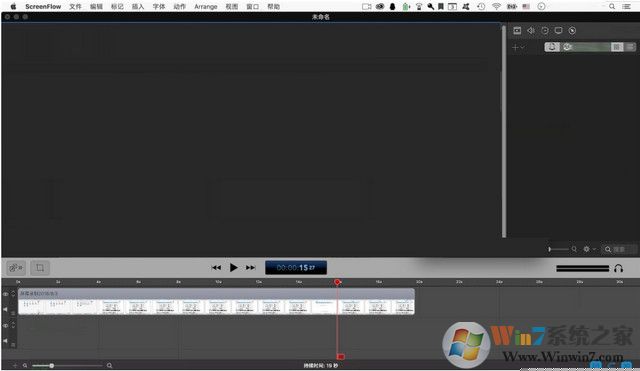Open the Wi-Fi status menu

pyautogui.click(x=496, y=7)
